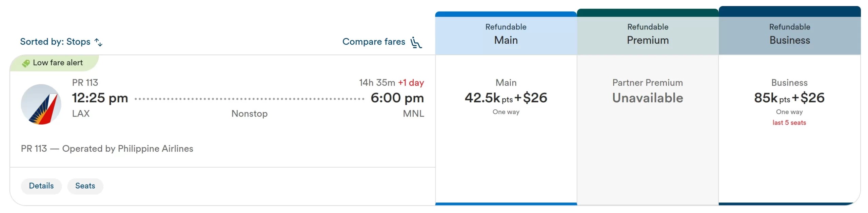
Task: Click the Low fare alert badge
Action: tap(54, 63)
